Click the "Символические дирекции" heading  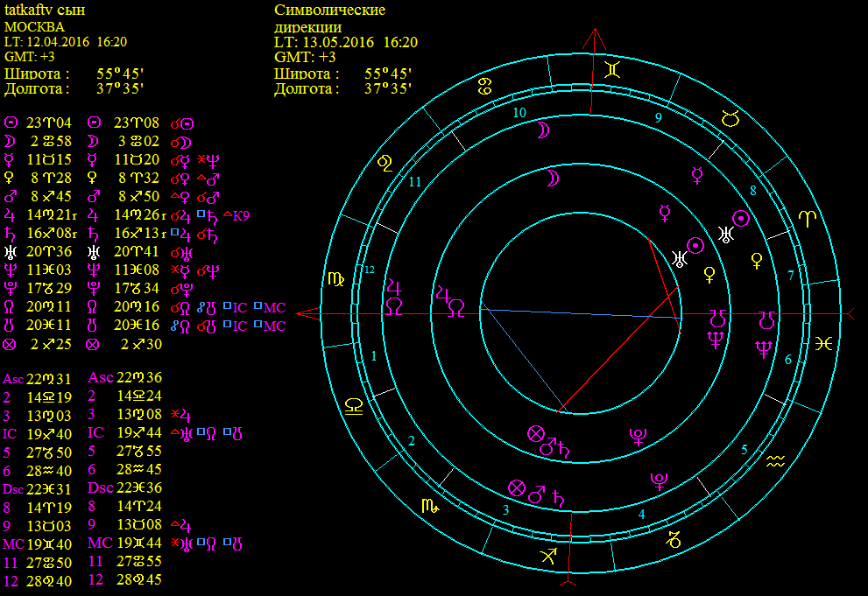pos(329,18)
